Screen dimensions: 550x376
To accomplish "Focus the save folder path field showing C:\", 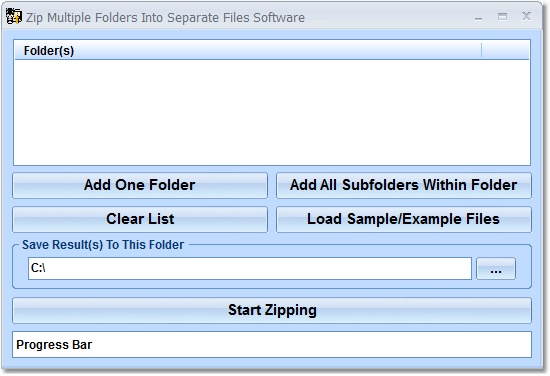I will point(250,269).
